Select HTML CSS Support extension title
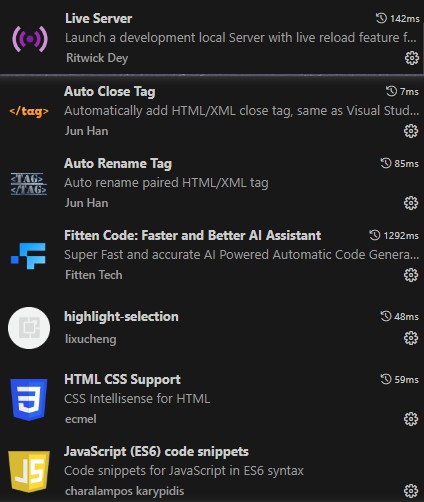This screenshot has width=424, height=502. (x=122, y=379)
